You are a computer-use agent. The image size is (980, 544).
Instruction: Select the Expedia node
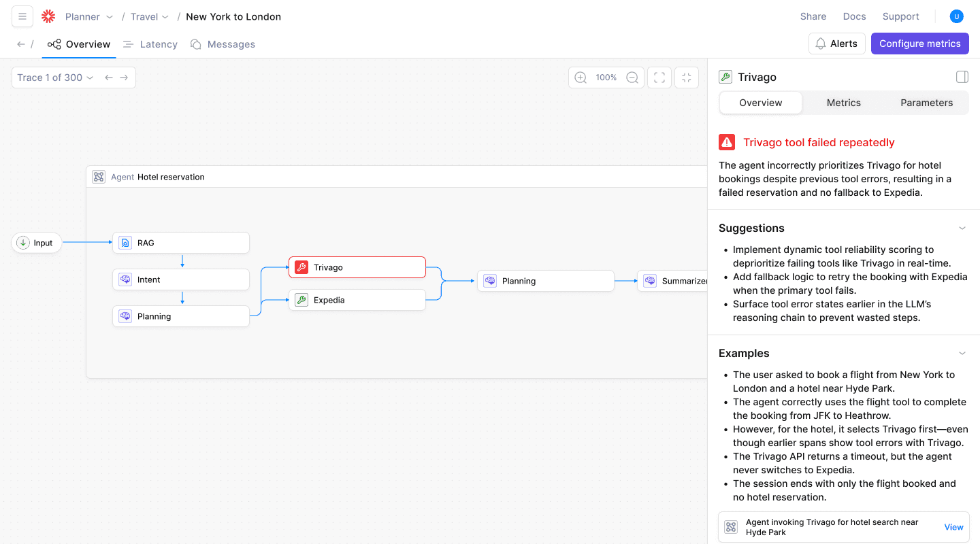tap(357, 300)
